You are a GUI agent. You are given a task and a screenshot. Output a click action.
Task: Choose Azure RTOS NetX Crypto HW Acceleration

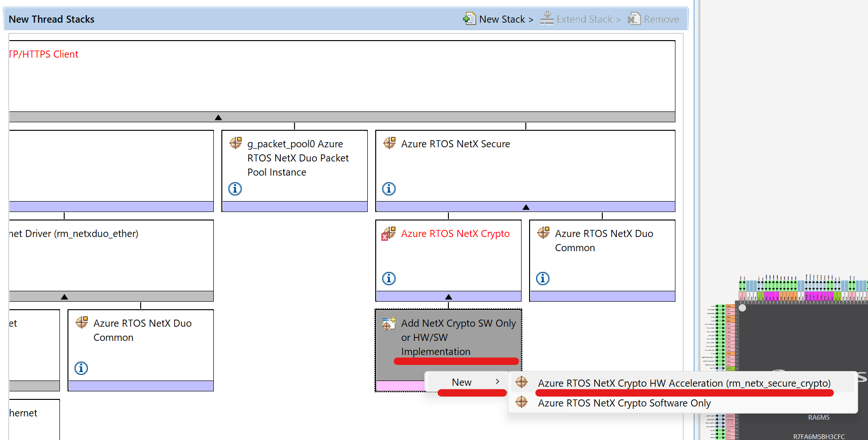[683, 383]
